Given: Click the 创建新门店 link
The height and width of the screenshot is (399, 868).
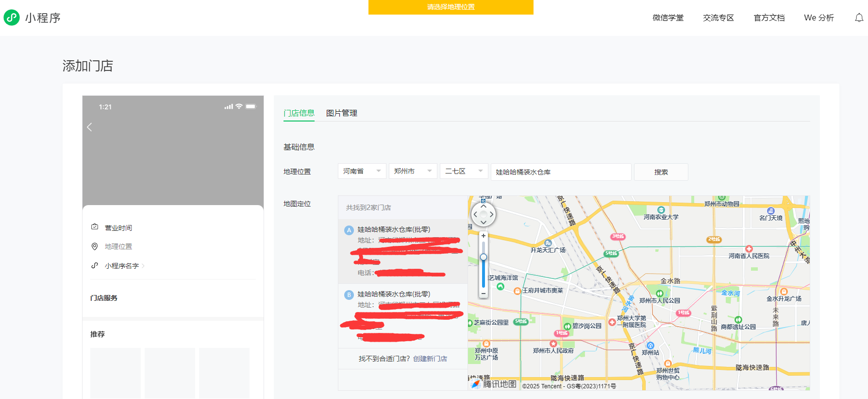Looking at the screenshot, I should pyautogui.click(x=430, y=359).
